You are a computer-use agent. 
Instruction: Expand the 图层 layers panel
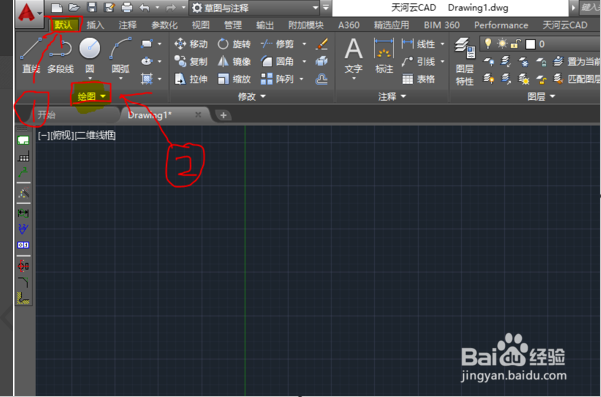coord(541,97)
